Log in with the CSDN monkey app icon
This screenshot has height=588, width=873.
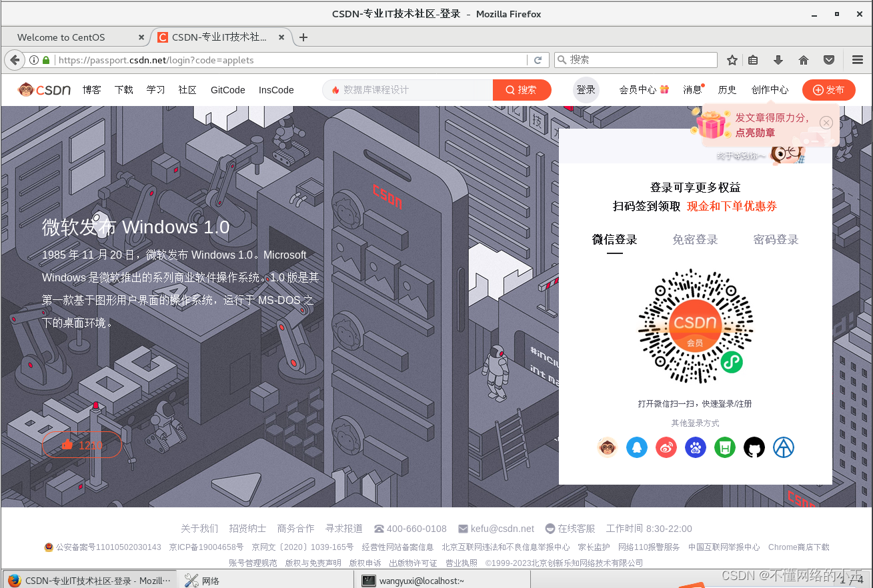click(608, 447)
